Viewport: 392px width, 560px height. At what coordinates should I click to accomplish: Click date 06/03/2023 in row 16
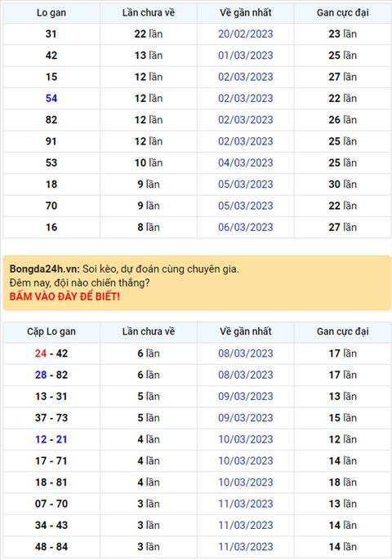click(x=246, y=227)
